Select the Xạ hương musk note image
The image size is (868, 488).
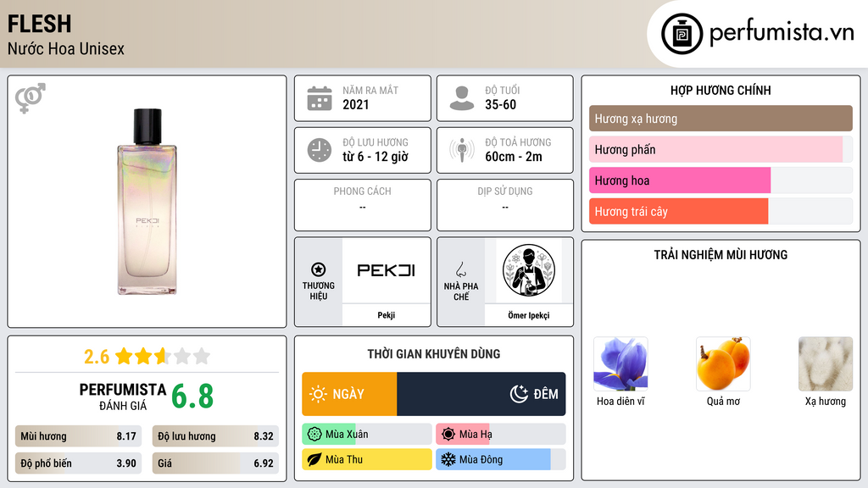pyautogui.click(x=826, y=364)
